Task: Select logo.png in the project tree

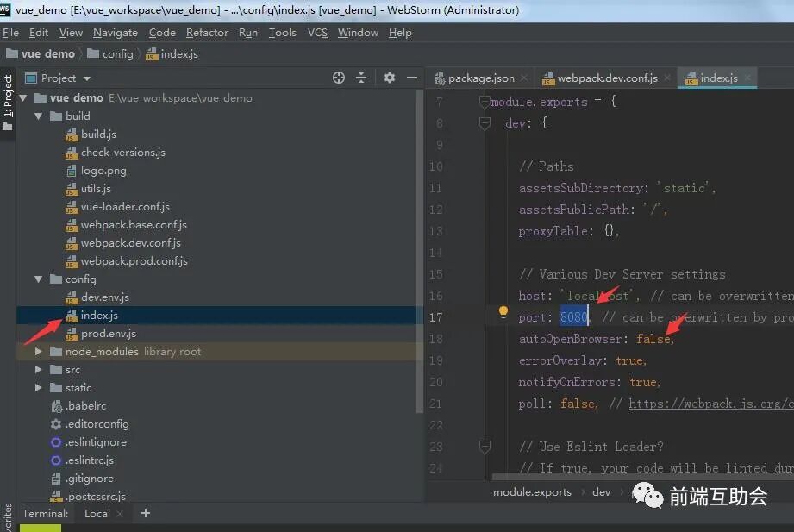Action: pos(103,171)
